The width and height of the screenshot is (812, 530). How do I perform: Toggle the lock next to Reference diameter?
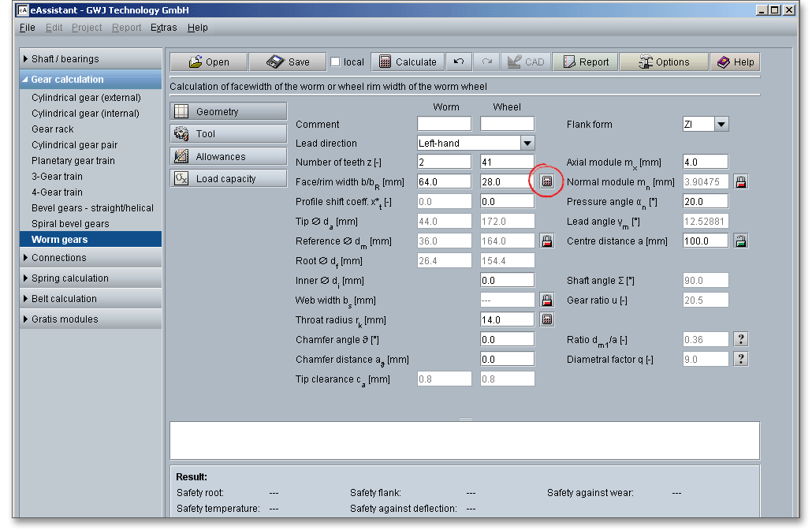click(x=547, y=241)
